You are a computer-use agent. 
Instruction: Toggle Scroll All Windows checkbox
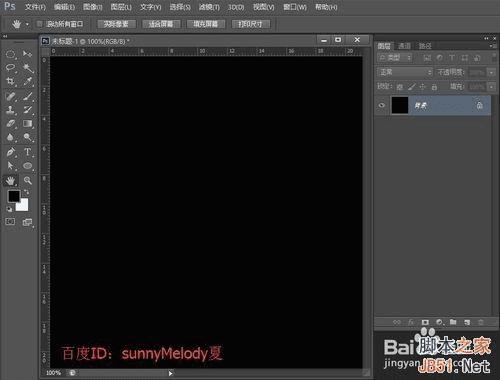click(x=39, y=24)
